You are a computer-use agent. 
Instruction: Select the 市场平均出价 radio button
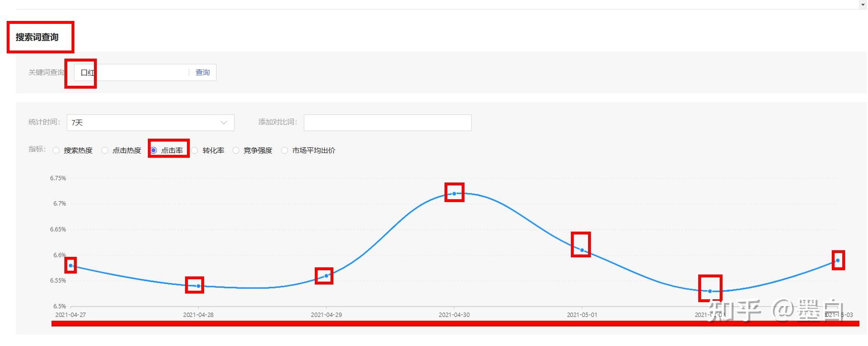285,151
